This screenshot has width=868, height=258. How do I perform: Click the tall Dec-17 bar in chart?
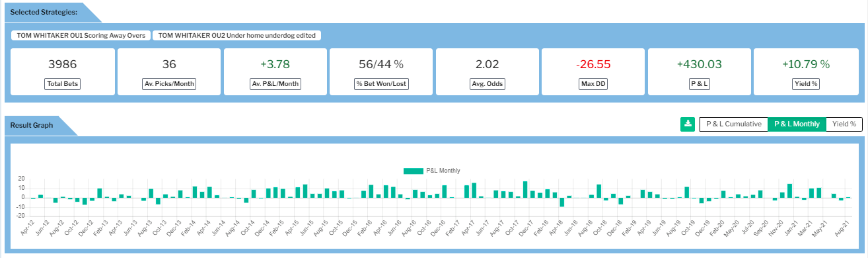(524, 189)
